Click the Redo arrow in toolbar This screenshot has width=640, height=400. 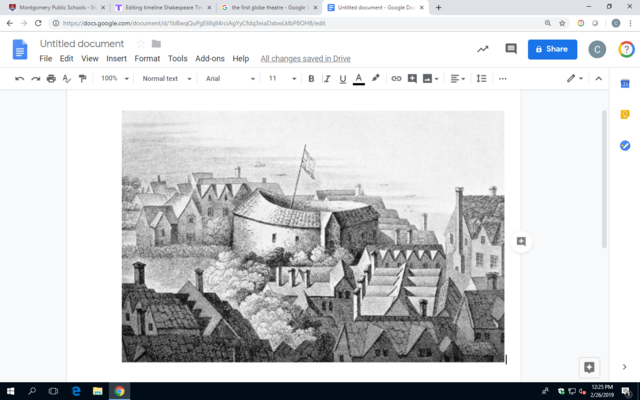(36, 78)
